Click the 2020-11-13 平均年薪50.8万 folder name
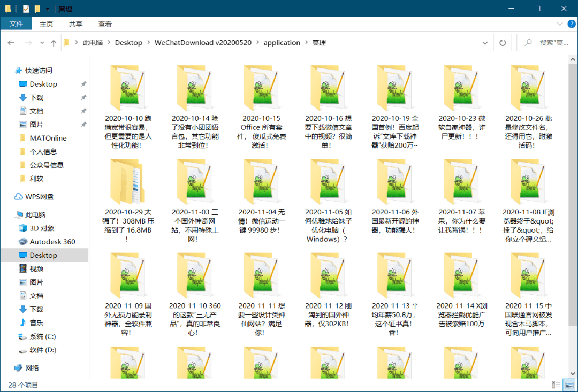Screen dimensions: 578x392 (395, 319)
